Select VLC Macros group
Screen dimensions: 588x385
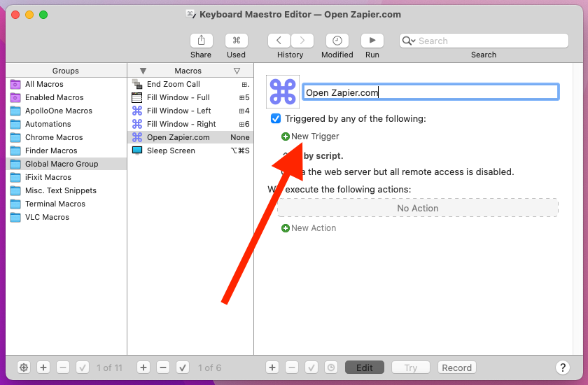click(66, 217)
